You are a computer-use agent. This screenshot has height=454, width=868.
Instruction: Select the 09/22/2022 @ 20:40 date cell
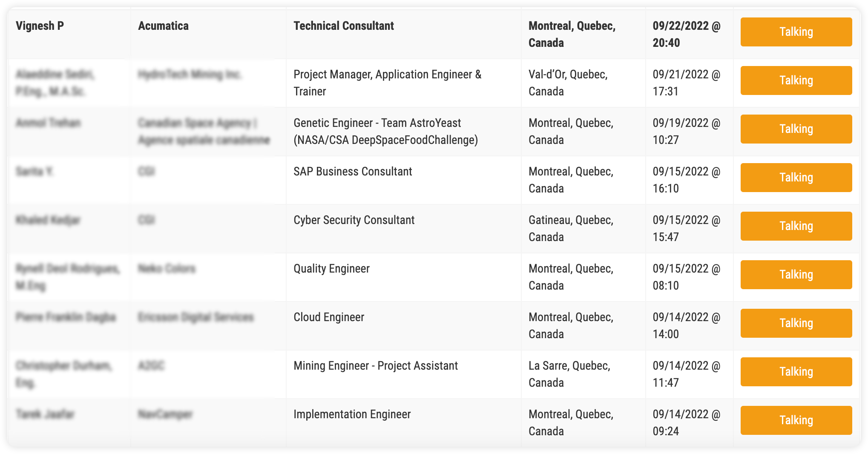[686, 34]
